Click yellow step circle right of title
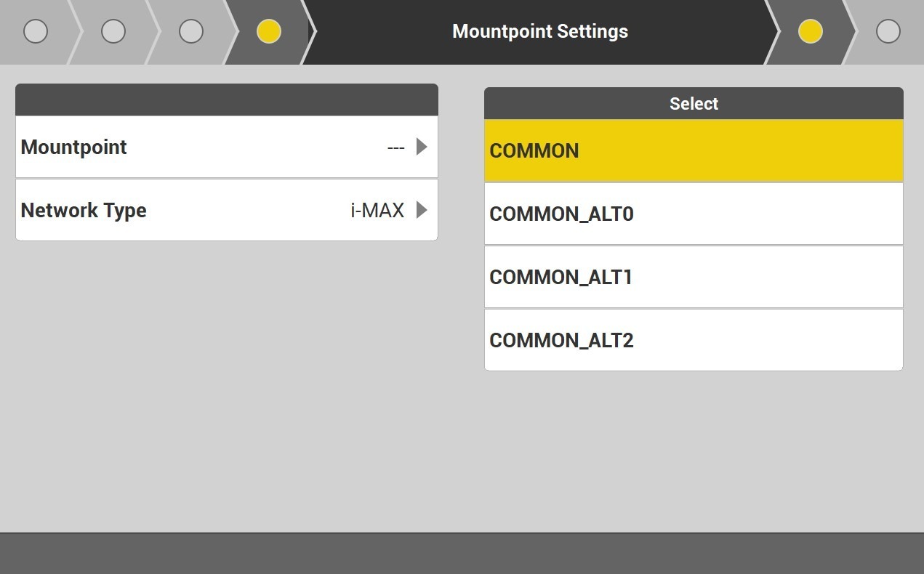This screenshot has width=924, height=574. coord(810,31)
